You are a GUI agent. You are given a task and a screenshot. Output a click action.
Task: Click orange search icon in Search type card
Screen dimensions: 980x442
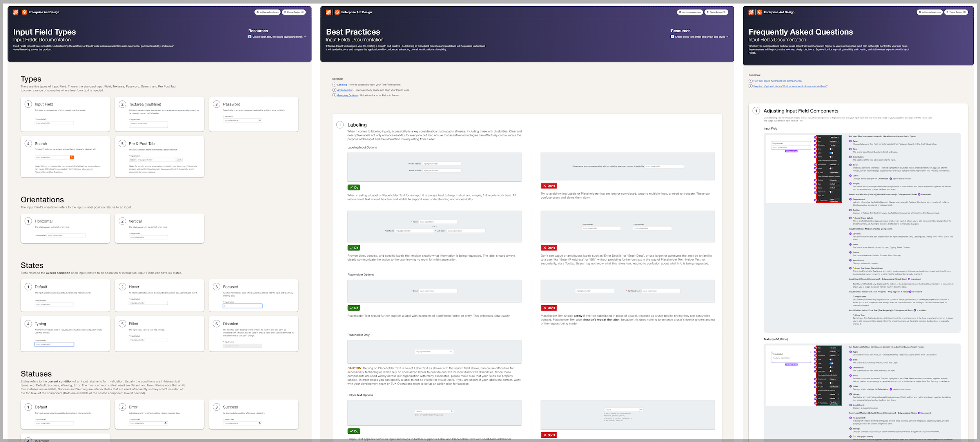coord(72,158)
